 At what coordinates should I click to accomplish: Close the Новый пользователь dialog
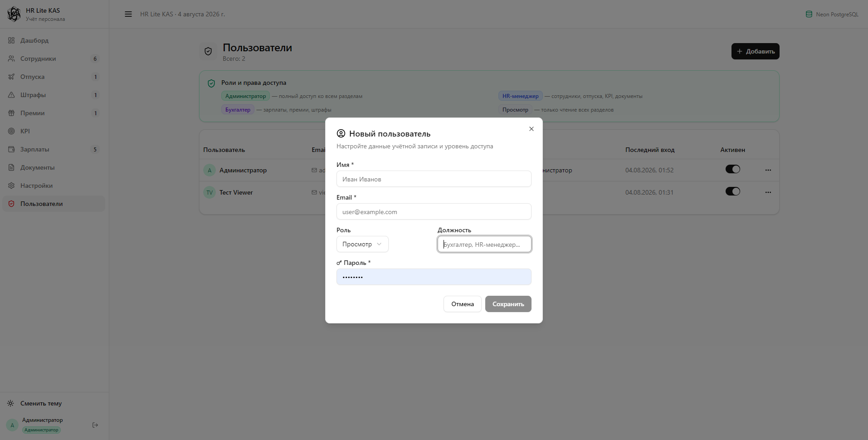click(x=532, y=129)
